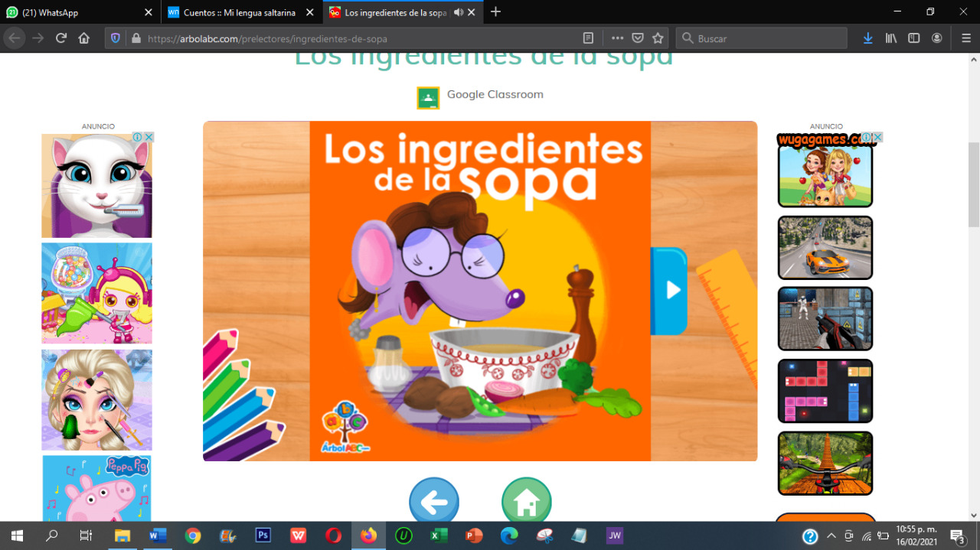Click the blue next-page arrow on the story
This screenshot has height=550, width=980.
(671, 290)
